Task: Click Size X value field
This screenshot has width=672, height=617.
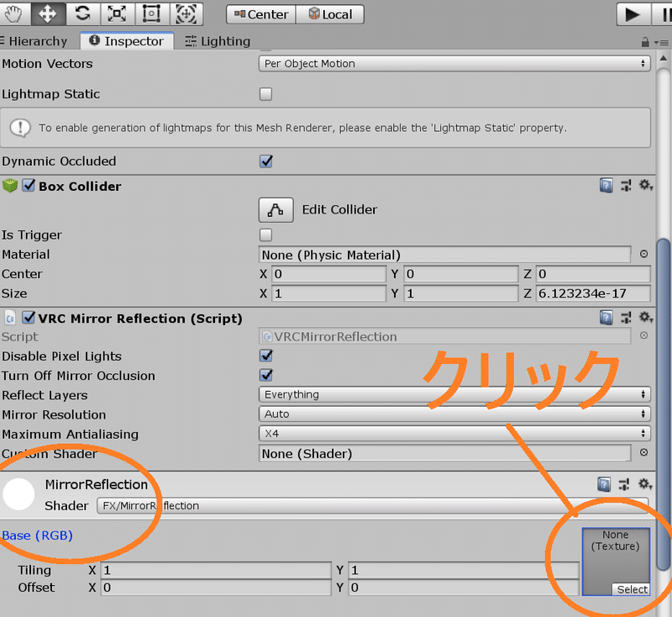Action: [328, 293]
